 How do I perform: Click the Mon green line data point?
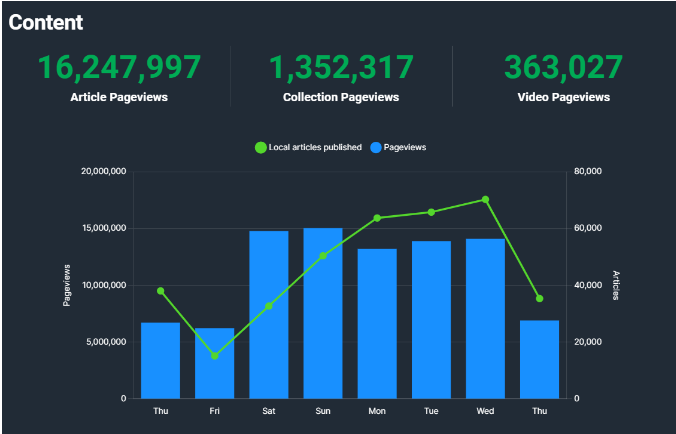click(x=377, y=218)
